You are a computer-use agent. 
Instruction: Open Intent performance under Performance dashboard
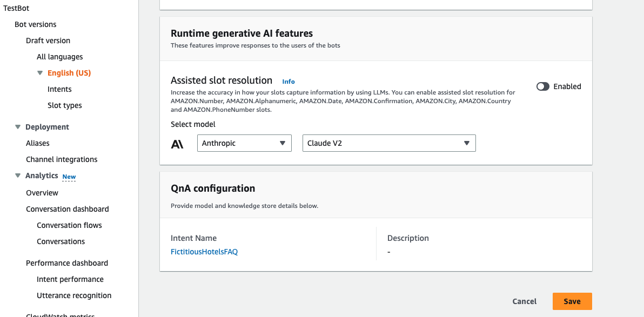70,279
